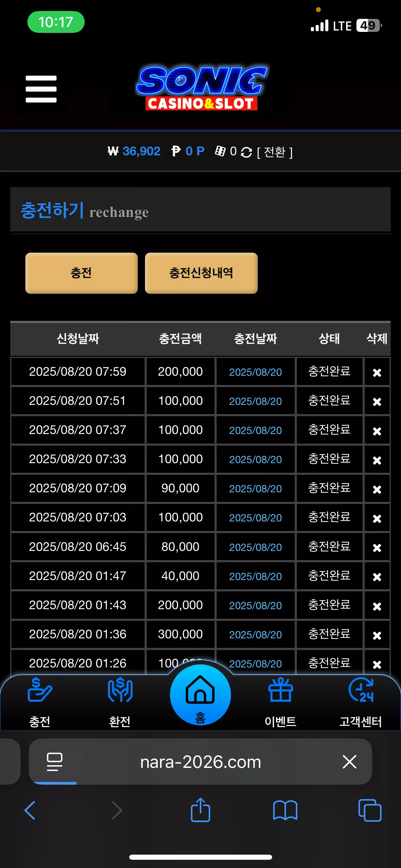Open the hamburger menu

click(x=41, y=89)
